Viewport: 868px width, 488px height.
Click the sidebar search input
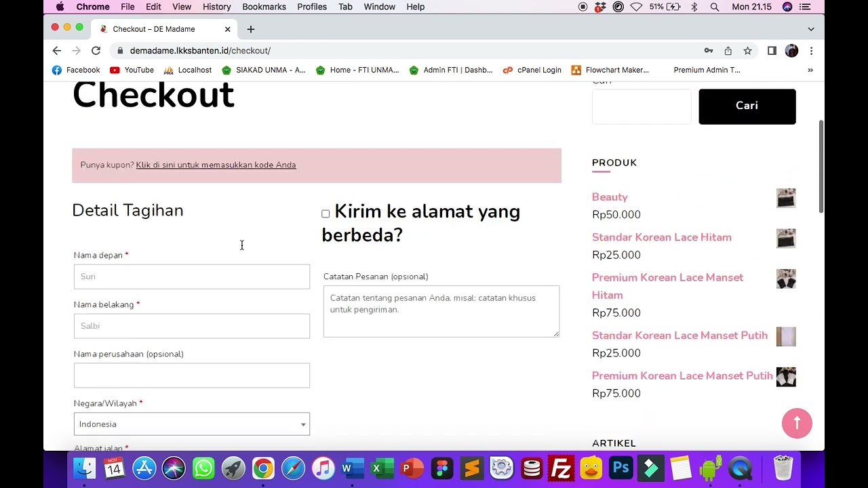pyautogui.click(x=642, y=106)
